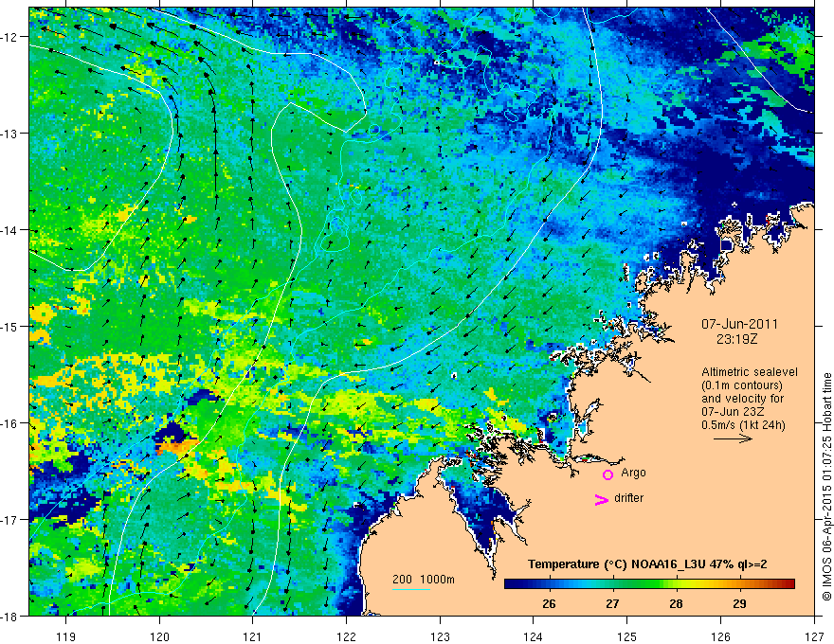Click the cyan 200m bathymetry legend line
The image size is (834, 644).
click(411, 589)
